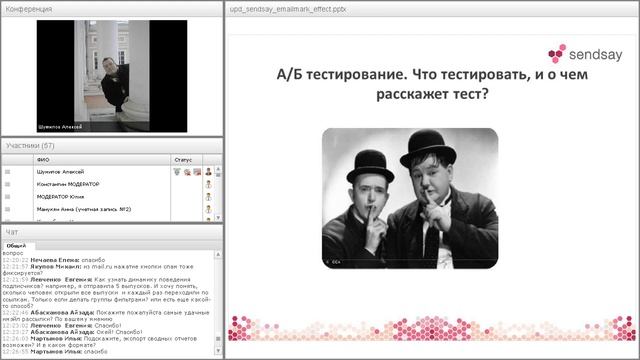Click the Участники (57) panel header
The image size is (640, 360).
(112, 146)
